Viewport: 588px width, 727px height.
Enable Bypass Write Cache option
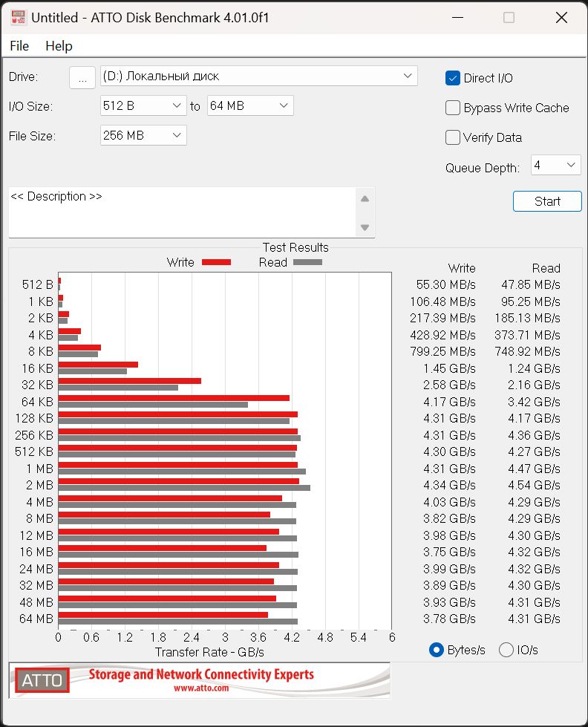coord(453,108)
